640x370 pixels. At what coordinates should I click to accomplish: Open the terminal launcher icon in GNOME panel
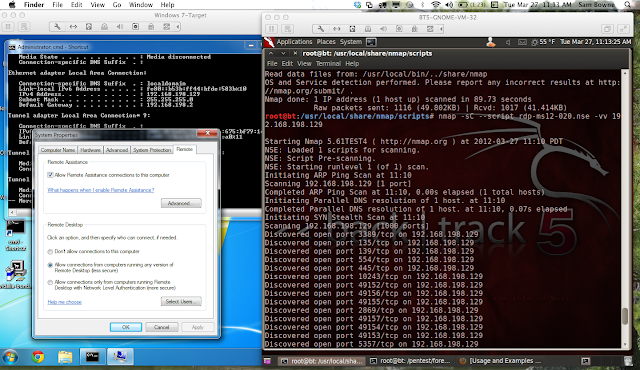[371, 42]
